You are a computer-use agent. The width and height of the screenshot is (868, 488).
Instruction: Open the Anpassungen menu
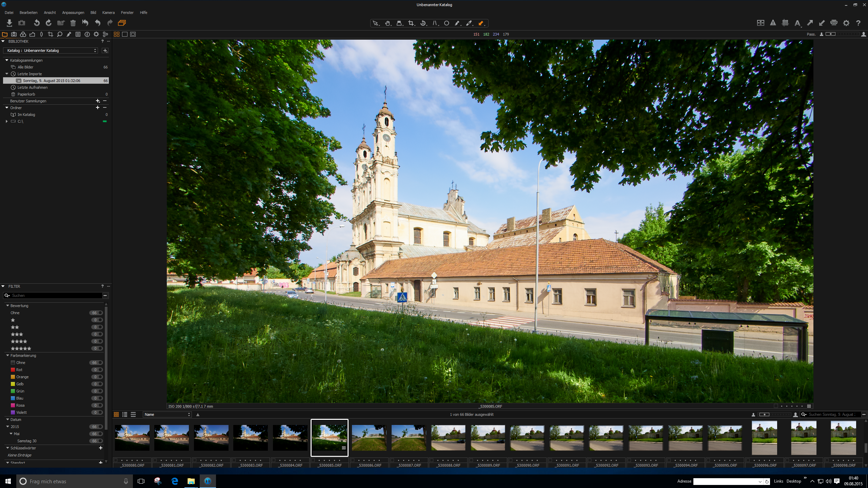point(73,13)
